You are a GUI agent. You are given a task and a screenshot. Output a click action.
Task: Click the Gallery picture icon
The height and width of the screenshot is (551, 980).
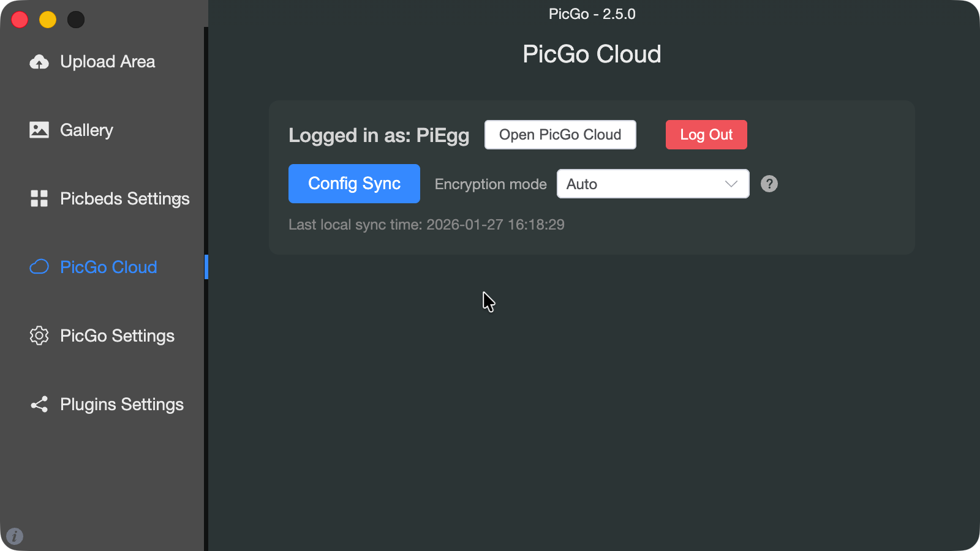click(x=39, y=130)
